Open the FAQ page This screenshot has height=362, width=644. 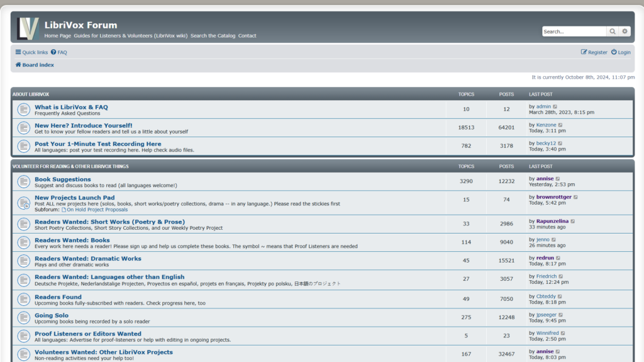(58, 52)
